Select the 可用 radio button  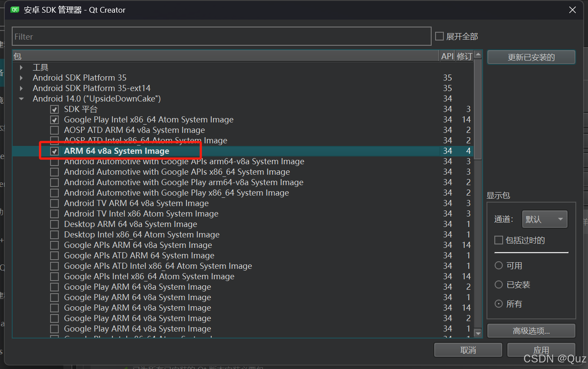(498, 265)
